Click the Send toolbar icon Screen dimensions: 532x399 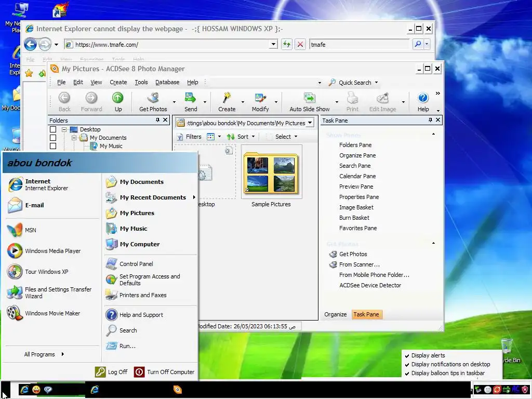tap(190, 102)
